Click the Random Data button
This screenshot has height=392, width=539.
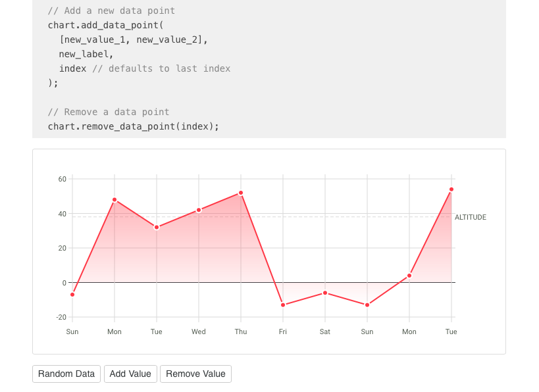click(66, 374)
